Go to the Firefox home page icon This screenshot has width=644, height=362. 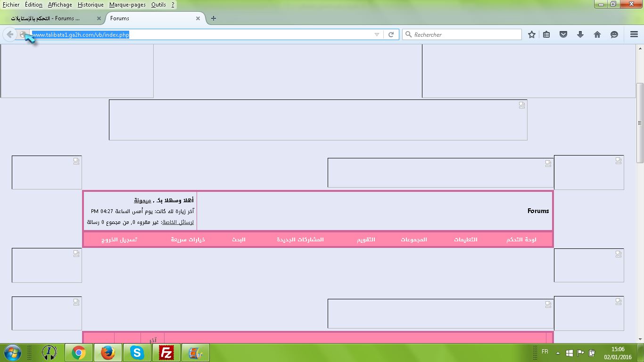pyautogui.click(x=597, y=34)
